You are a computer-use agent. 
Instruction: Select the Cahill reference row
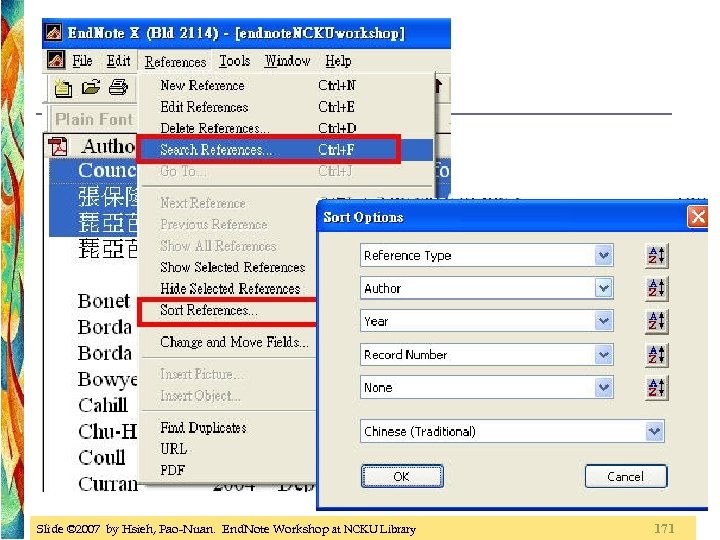coord(103,405)
